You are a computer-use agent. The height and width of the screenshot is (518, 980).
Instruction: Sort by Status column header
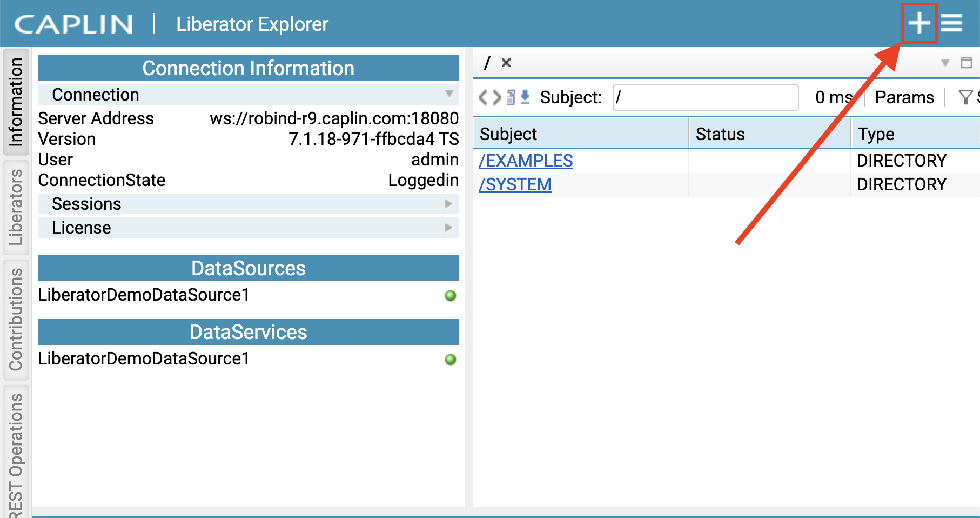pyautogui.click(x=770, y=134)
